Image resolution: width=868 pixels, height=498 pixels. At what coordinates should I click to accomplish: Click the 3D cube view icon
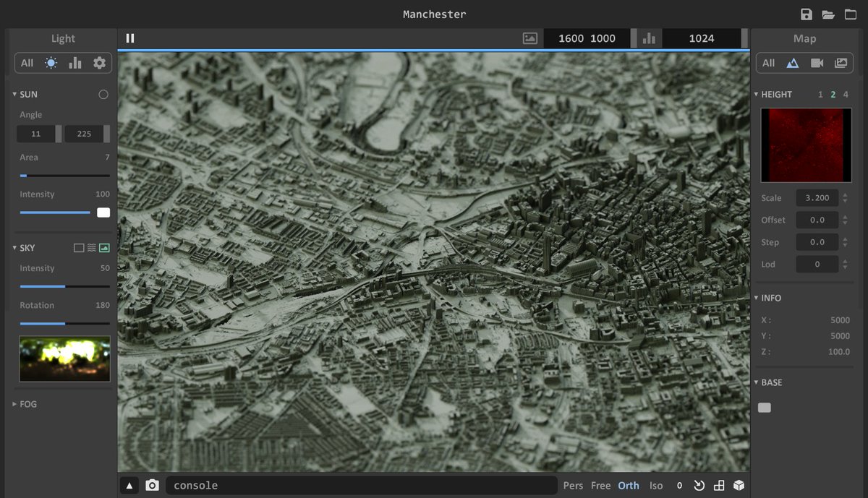click(x=739, y=485)
